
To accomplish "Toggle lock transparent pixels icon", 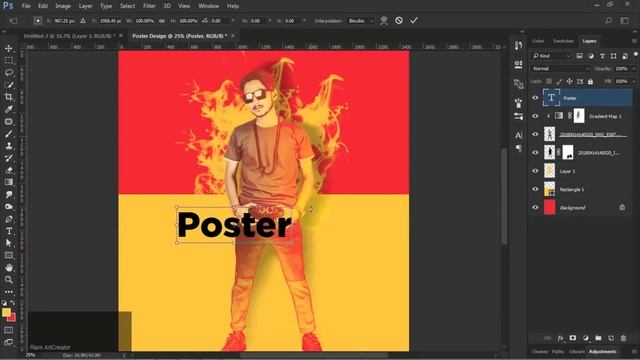I will tap(549, 82).
